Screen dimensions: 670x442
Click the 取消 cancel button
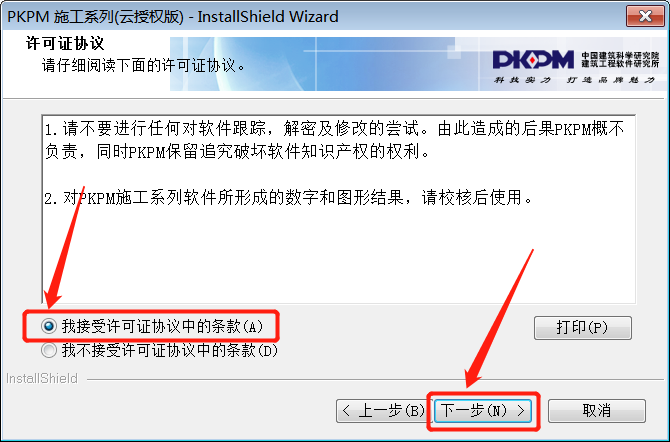click(597, 411)
